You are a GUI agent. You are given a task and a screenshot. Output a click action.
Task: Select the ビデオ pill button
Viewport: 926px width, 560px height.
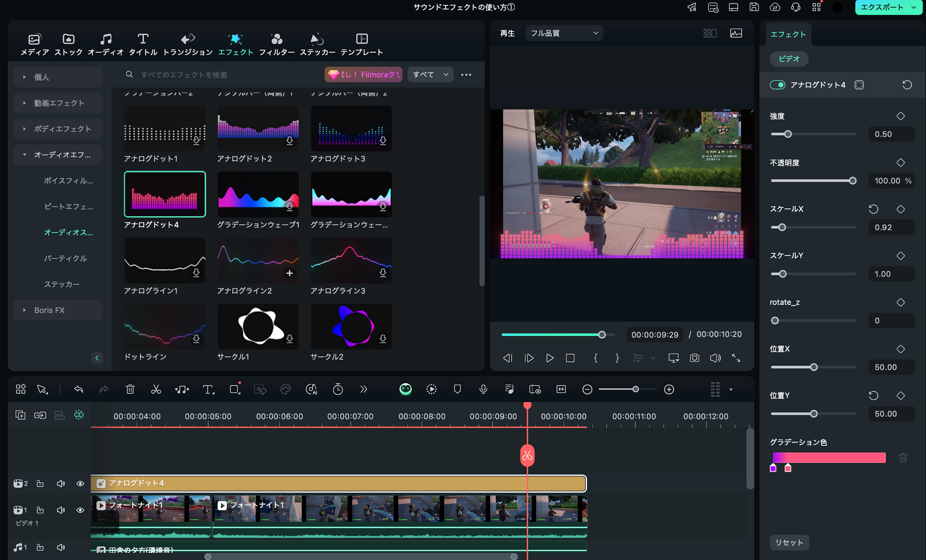[x=789, y=59]
